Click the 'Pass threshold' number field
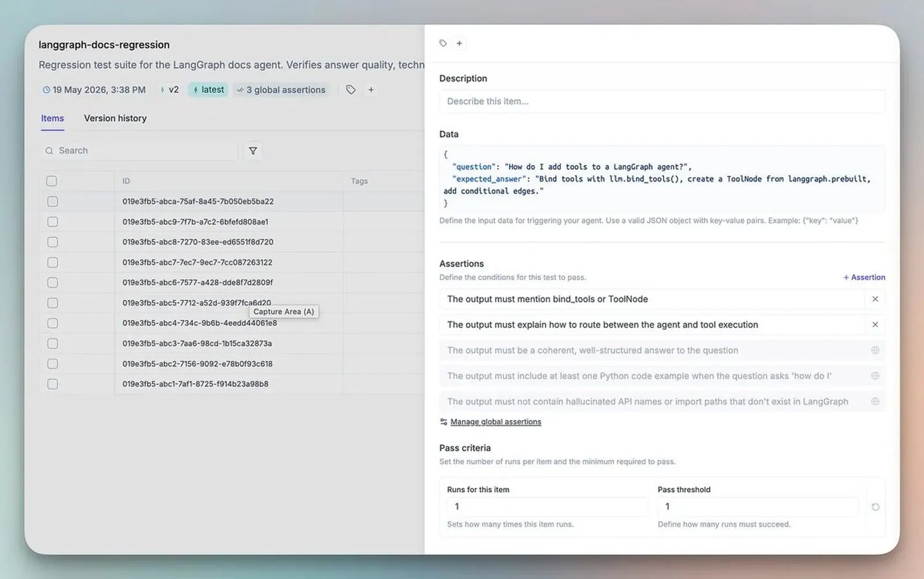 pos(758,507)
